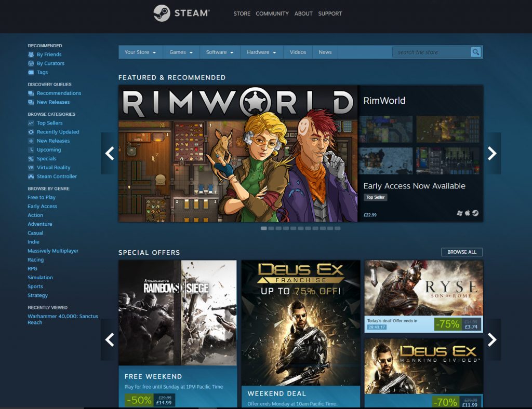Focus the search the store field
The height and width of the screenshot is (409, 532).
click(432, 52)
